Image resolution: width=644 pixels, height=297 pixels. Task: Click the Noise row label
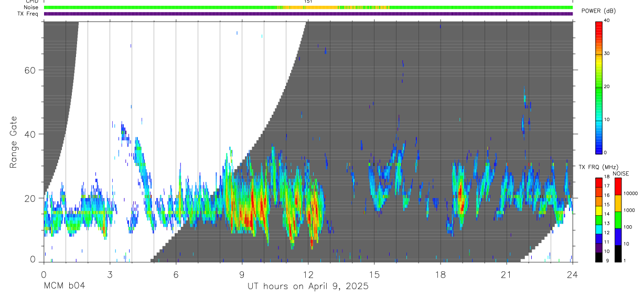(31, 7)
